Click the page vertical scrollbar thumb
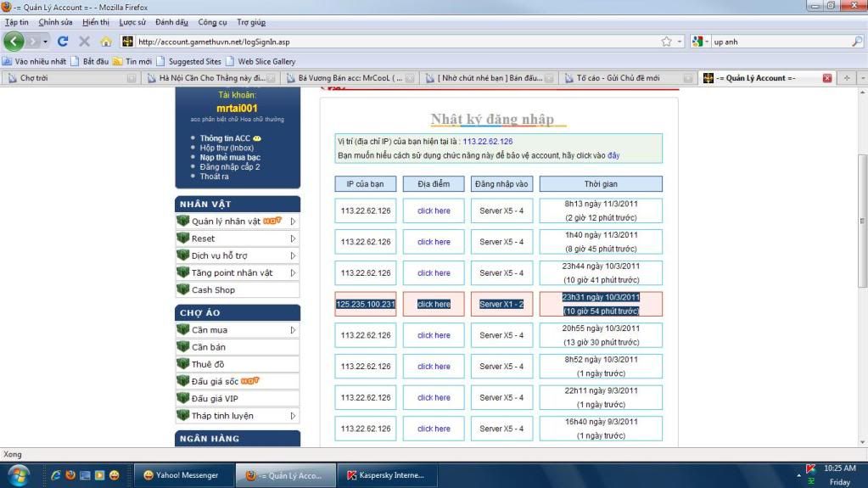 click(x=862, y=221)
